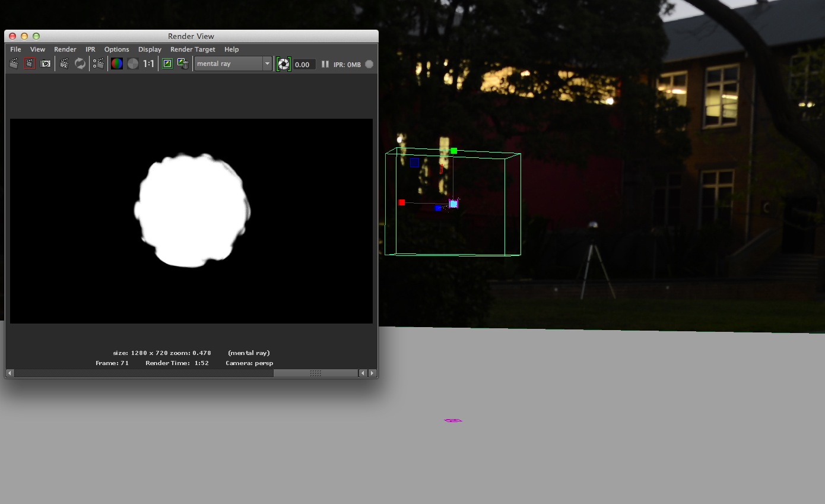
Task: Start an IPR render with the IPR clapperboard
Action: click(64, 64)
